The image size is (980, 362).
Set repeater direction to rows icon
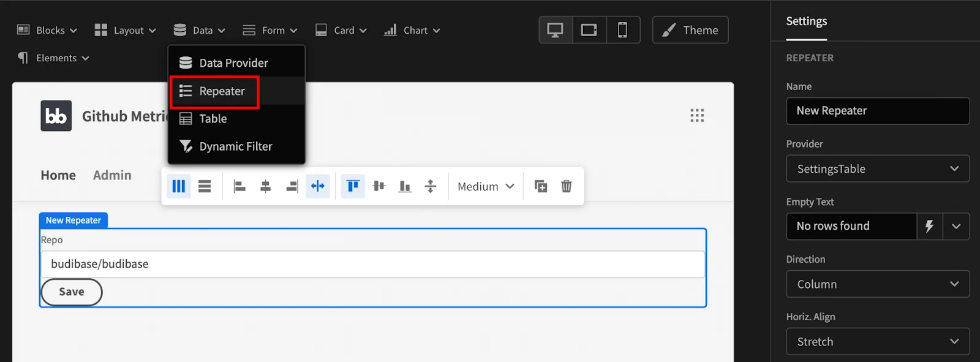(x=205, y=186)
